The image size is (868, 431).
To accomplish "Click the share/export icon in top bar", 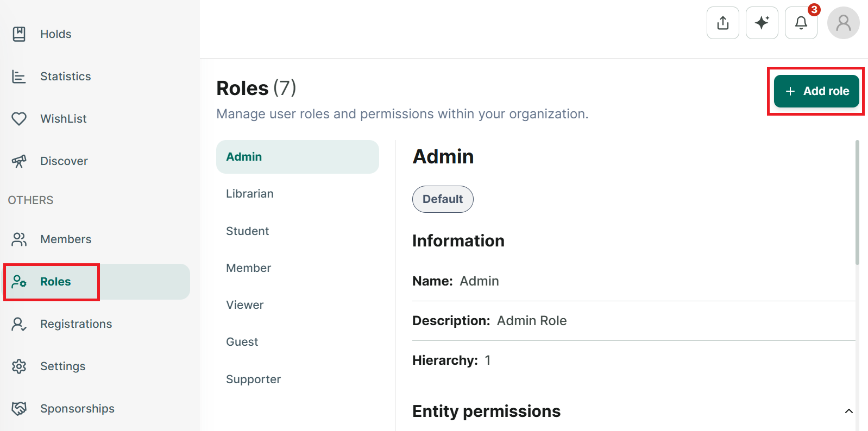I will [x=722, y=23].
